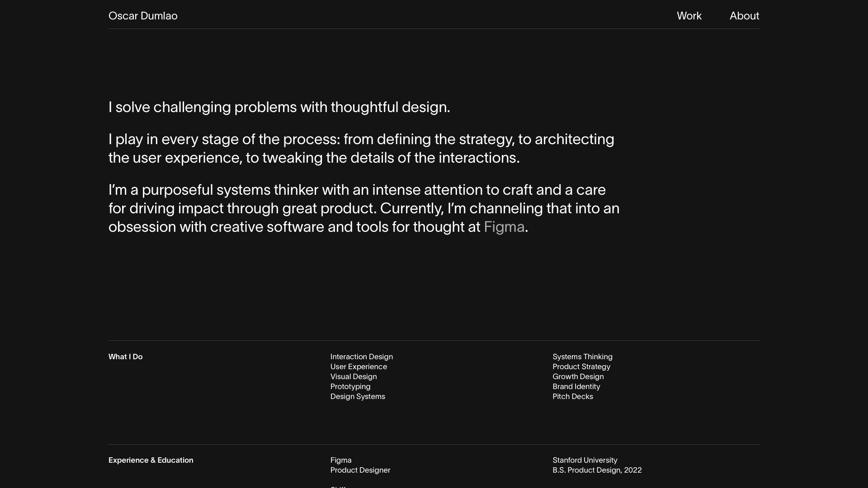Screen dimensions: 868x488
Task: Click Design Systems in the skills list
Action: [x=357, y=397]
